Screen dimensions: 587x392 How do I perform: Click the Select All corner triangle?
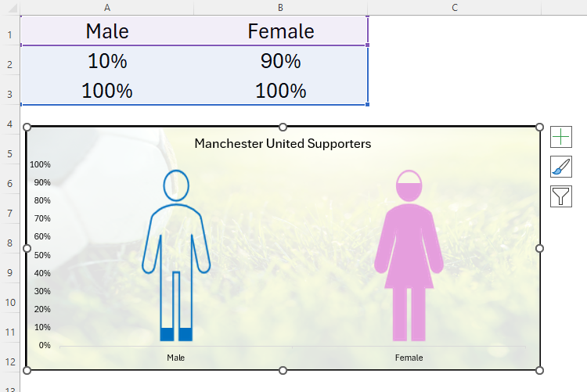(11, 8)
